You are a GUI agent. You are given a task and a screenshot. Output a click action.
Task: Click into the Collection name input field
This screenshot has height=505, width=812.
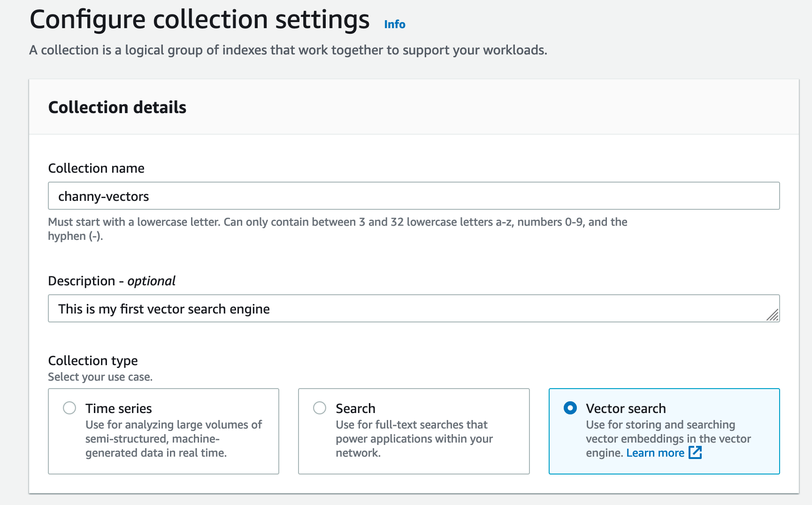coord(413,196)
